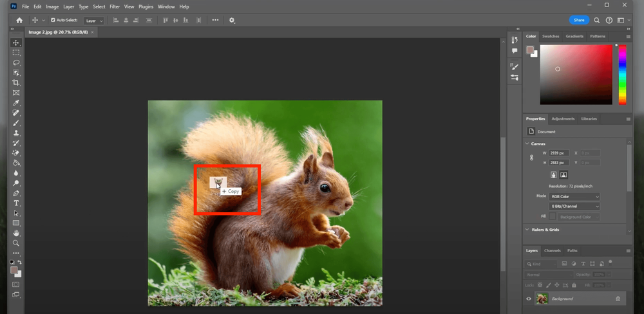Screen dimensions: 644x314
Task: Choose the Zoom tool
Action: [x=16, y=243]
